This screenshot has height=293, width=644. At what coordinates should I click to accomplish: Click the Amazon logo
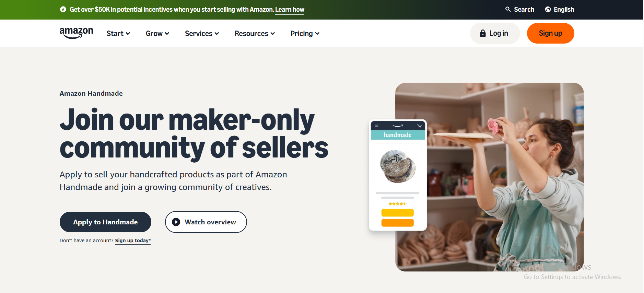pyautogui.click(x=76, y=33)
